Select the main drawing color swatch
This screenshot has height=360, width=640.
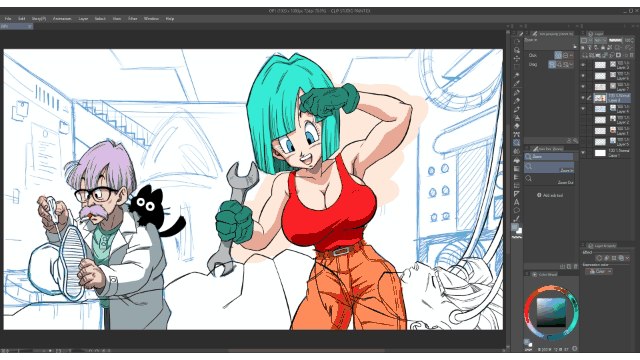[515, 228]
